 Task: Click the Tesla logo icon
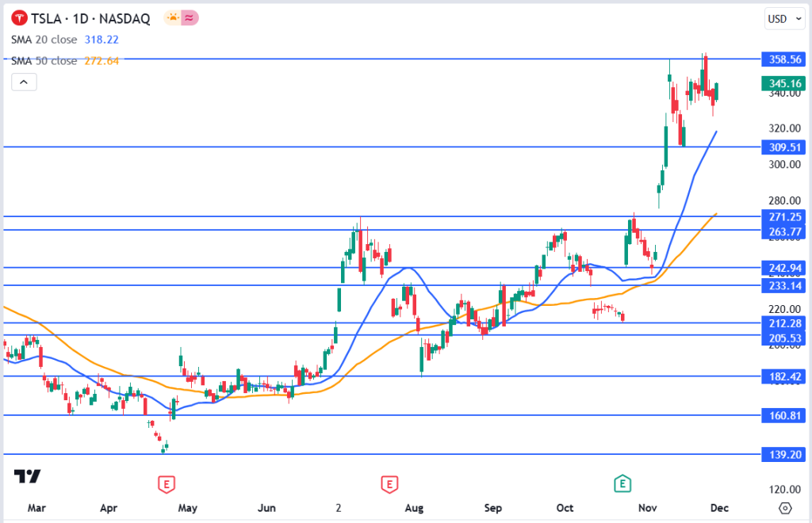point(17,18)
